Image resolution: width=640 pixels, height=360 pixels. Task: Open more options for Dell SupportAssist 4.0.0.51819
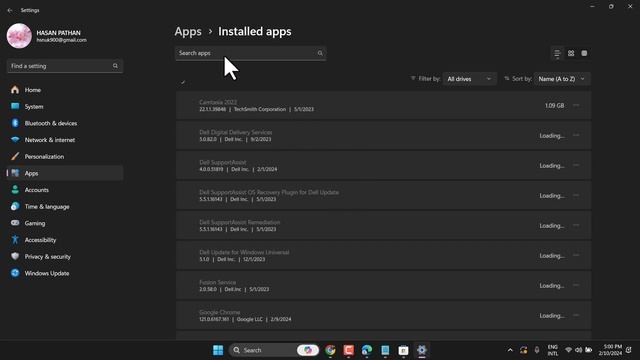pos(576,165)
